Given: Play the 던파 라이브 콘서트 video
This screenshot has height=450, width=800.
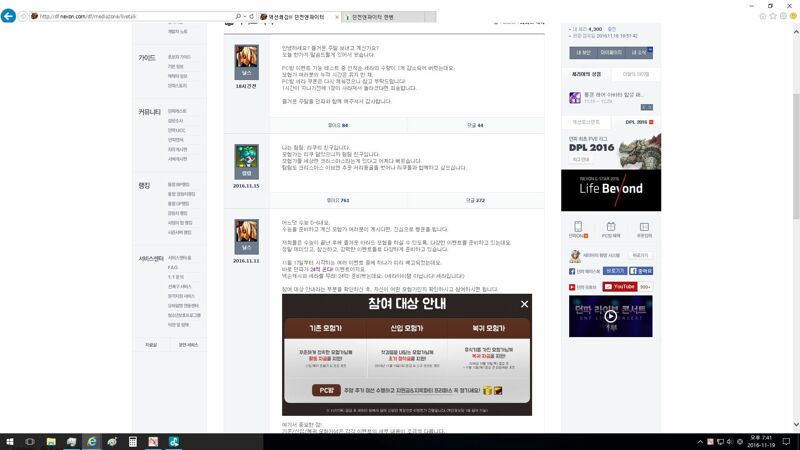Looking at the screenshot, I should click(x=611, y=316).
